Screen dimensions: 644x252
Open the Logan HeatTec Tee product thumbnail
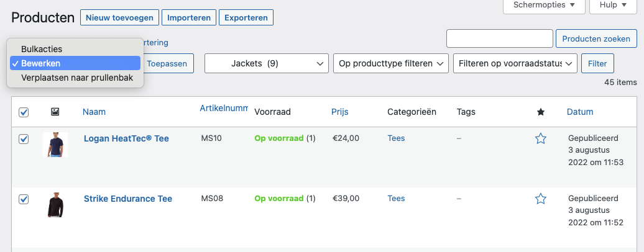pos(55,145)
